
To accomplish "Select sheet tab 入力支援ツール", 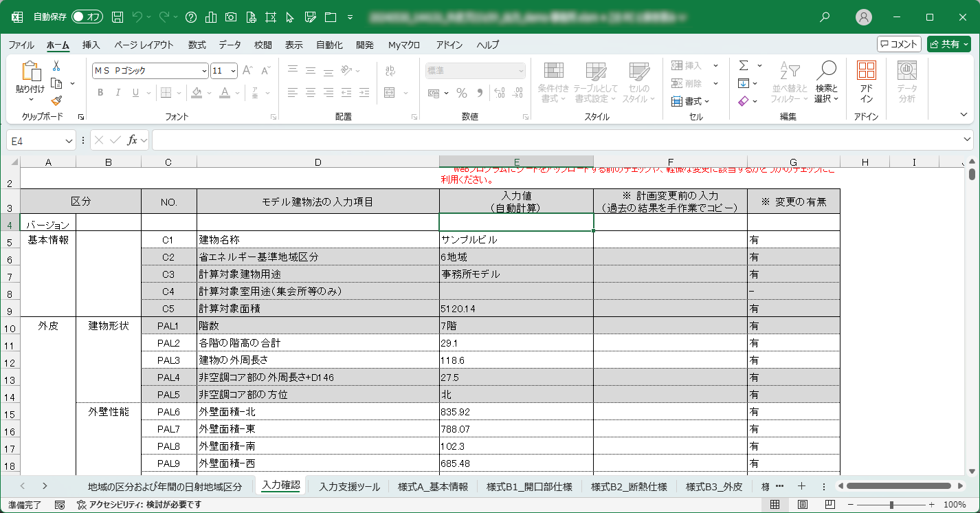I will click(349, 486).
